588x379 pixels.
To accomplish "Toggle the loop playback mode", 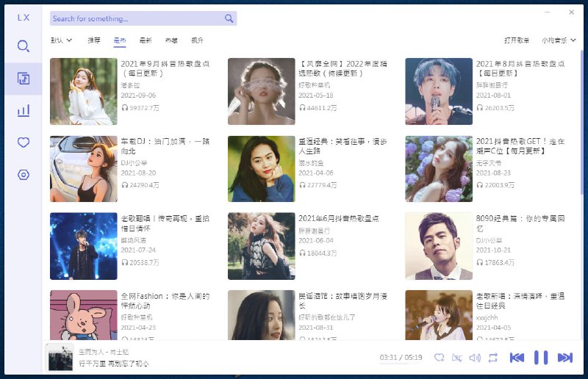I will (x=492, y=358).
